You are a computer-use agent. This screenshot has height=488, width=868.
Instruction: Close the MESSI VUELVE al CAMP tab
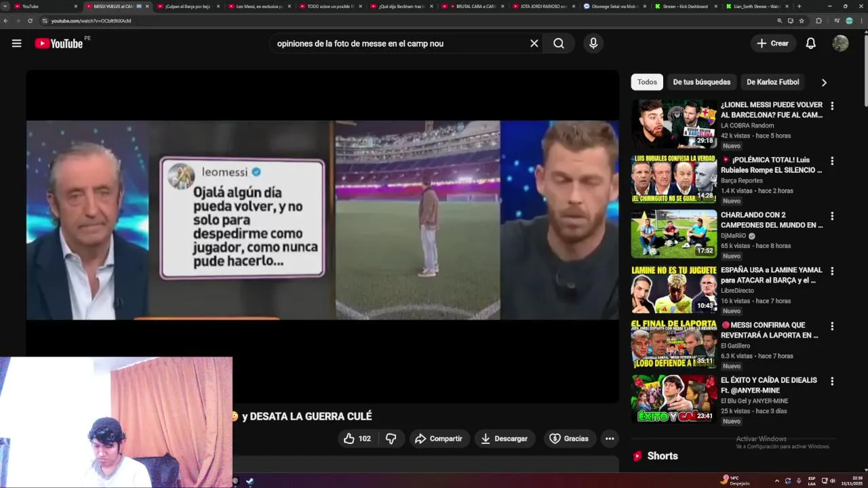(147, 6)
